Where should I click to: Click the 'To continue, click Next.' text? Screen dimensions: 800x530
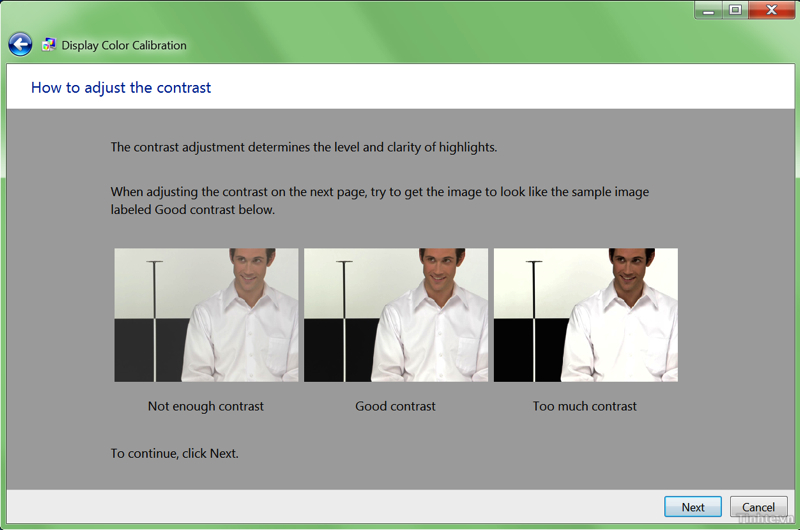click(174, 453)
